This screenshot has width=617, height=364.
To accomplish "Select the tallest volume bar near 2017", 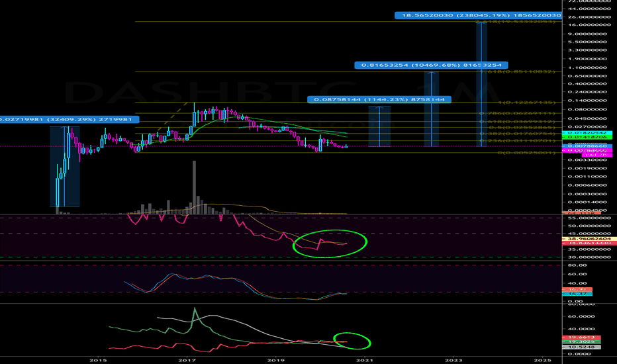I will pyautogui.click(x=194, y=187).
